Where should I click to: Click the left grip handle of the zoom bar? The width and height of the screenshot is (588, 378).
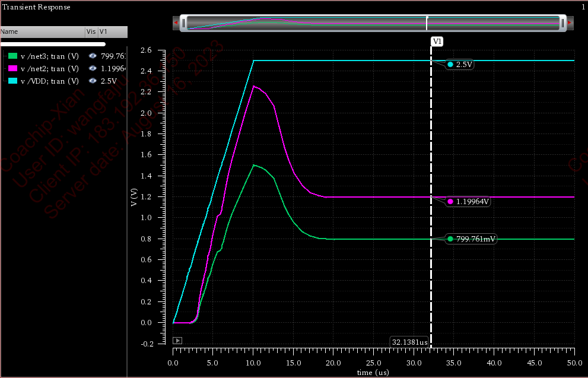point(184,23)
